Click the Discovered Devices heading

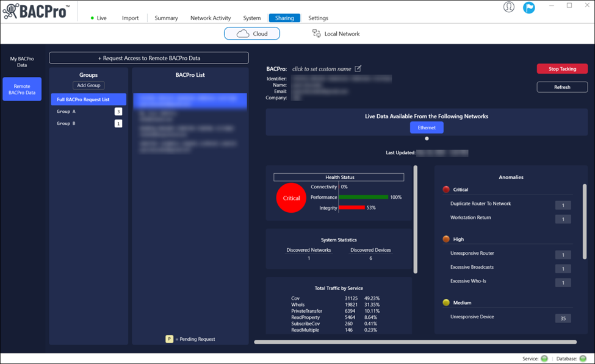click(x=371, y=250)
